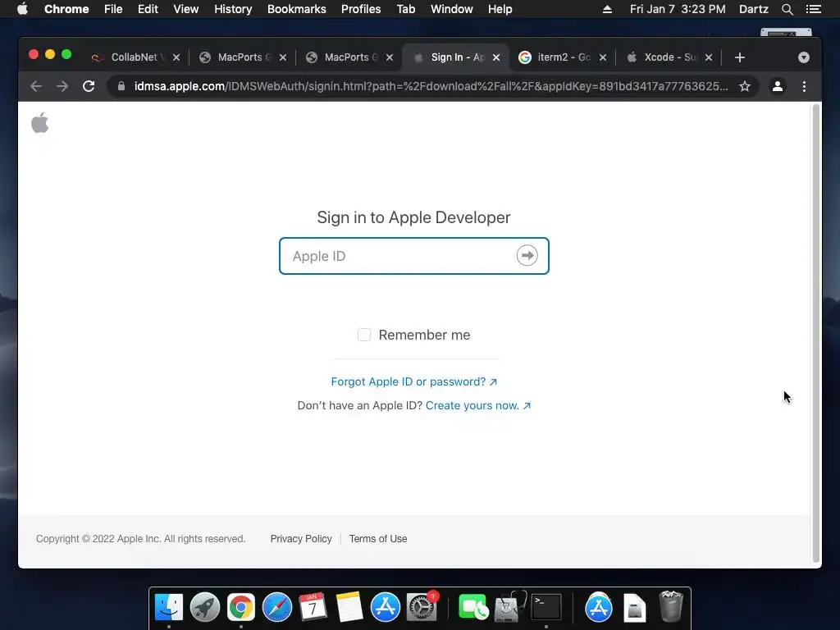Go forward to the next page
The image size is (840, 630).
62,86
